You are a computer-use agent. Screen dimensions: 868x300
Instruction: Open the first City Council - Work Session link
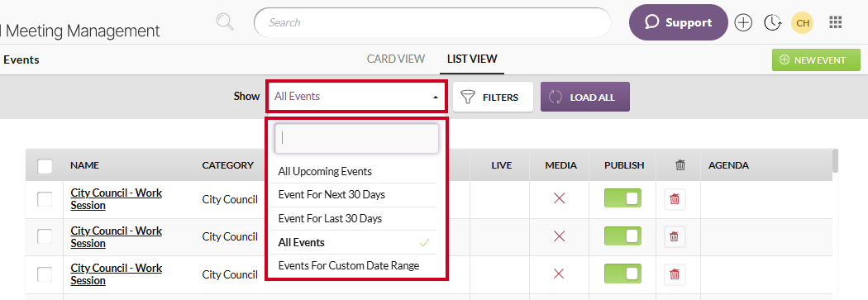pyautogui.click(x=117, y=198)
